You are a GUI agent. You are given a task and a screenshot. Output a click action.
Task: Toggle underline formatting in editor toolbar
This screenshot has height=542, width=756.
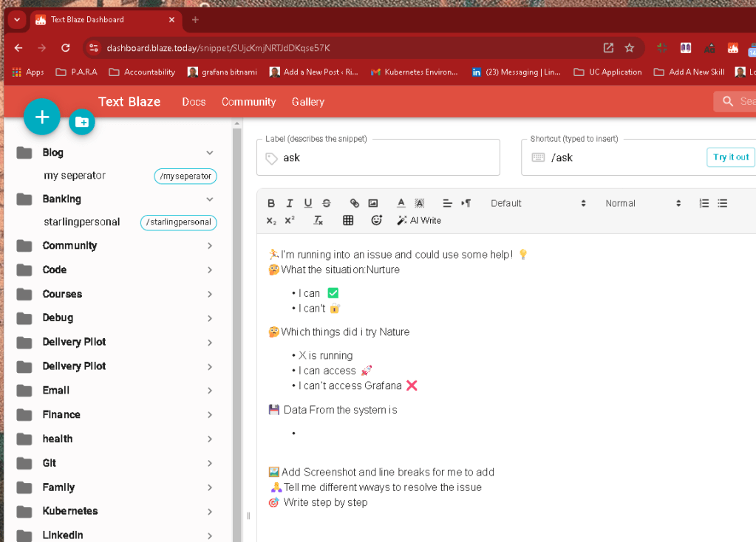(308, 203)
